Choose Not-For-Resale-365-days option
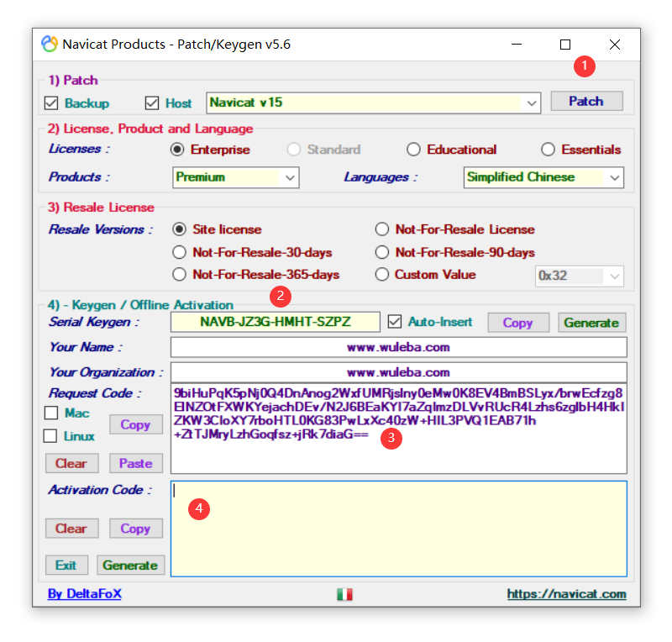The image size is (672, 642). [179, 275]
